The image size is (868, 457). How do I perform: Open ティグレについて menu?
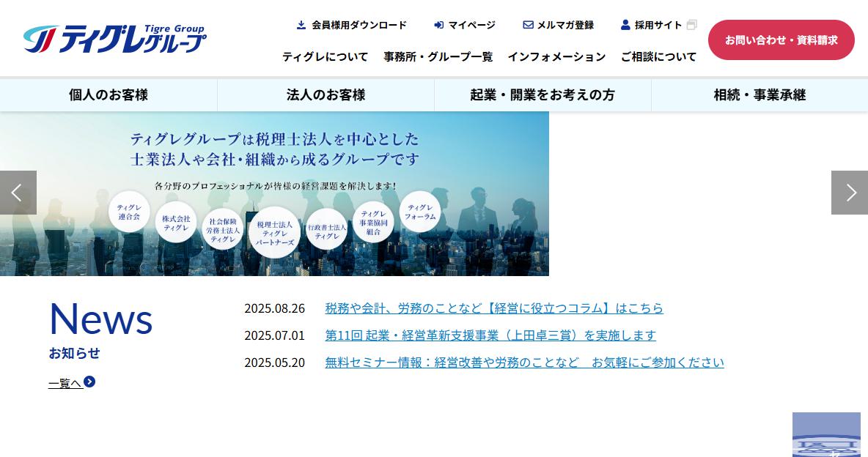point(325,57)
